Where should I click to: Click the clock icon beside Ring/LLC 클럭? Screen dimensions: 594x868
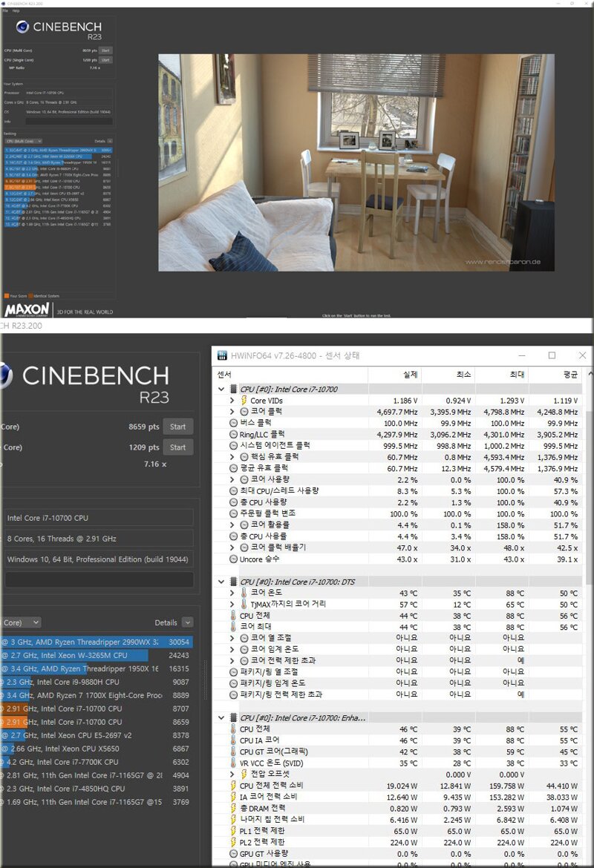coord(233,435)
